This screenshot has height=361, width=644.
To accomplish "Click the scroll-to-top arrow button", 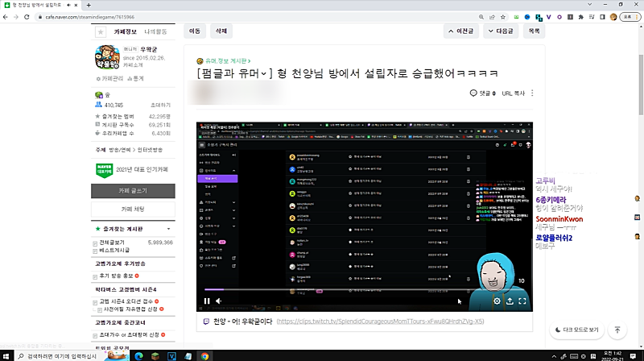I will coord(617,330).
